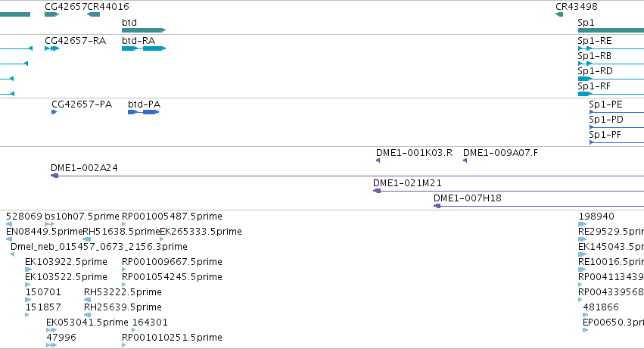Select the EK145043.5prime label

click(611, 247)
